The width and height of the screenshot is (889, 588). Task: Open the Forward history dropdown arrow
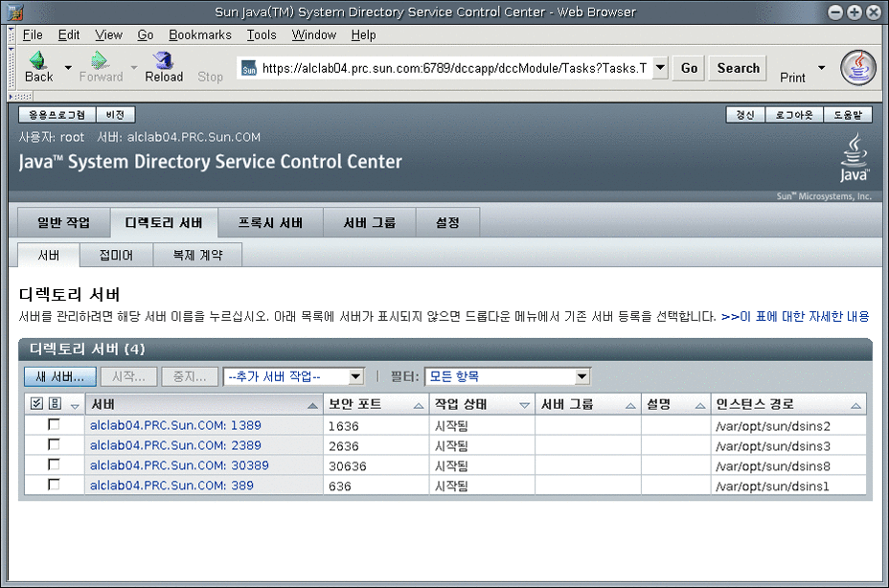134,67
